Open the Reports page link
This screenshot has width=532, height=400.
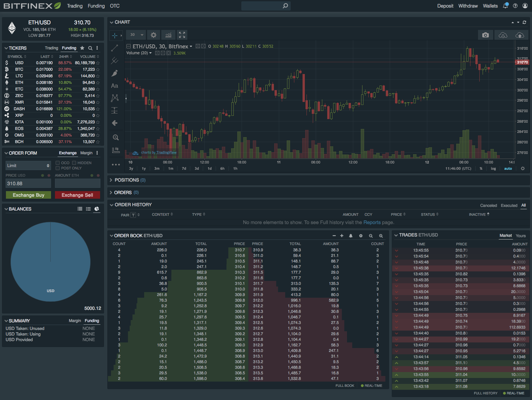372,222
